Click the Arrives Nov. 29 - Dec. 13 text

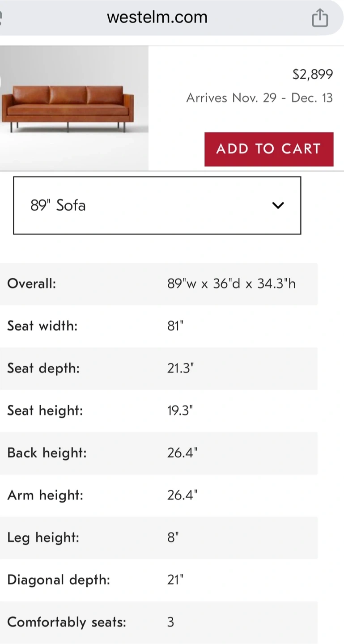pyautogui.click(x=259, y=98)
